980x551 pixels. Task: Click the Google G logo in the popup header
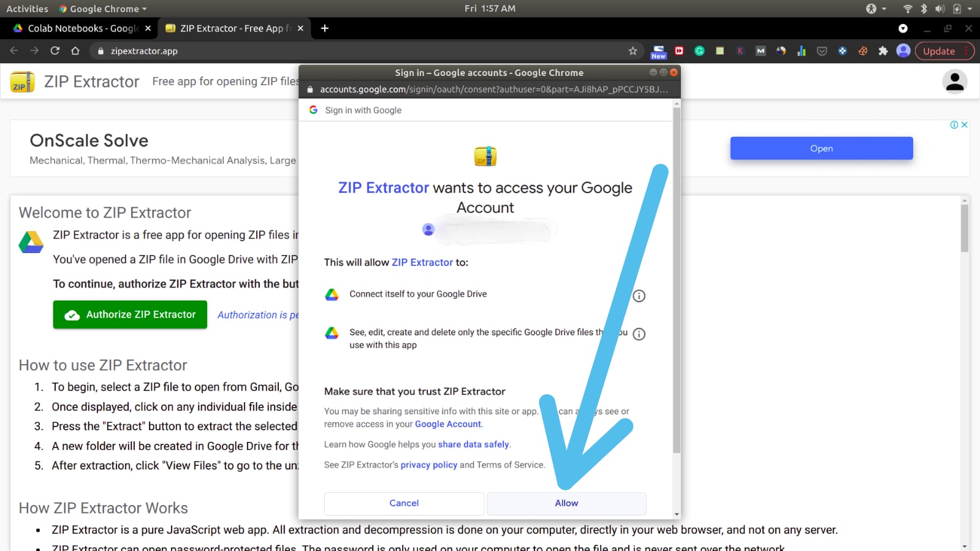click(x=313, y=110)
